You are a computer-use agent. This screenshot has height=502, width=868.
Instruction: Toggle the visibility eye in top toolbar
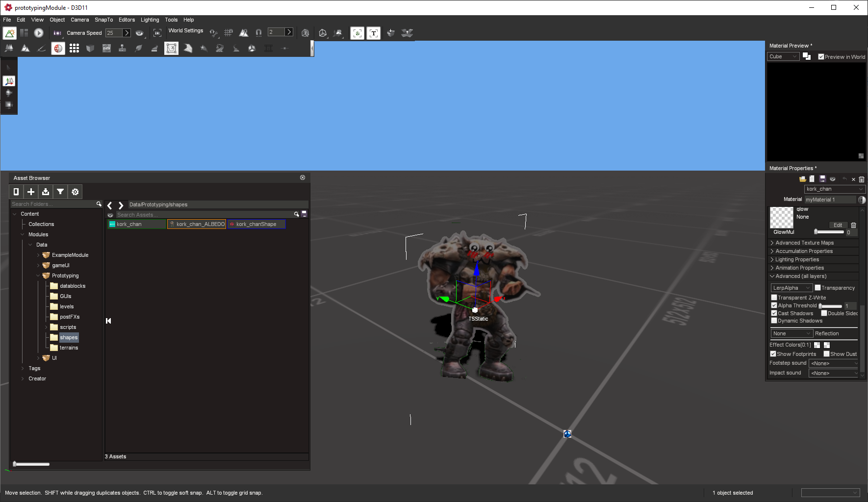tap(140, 33)
